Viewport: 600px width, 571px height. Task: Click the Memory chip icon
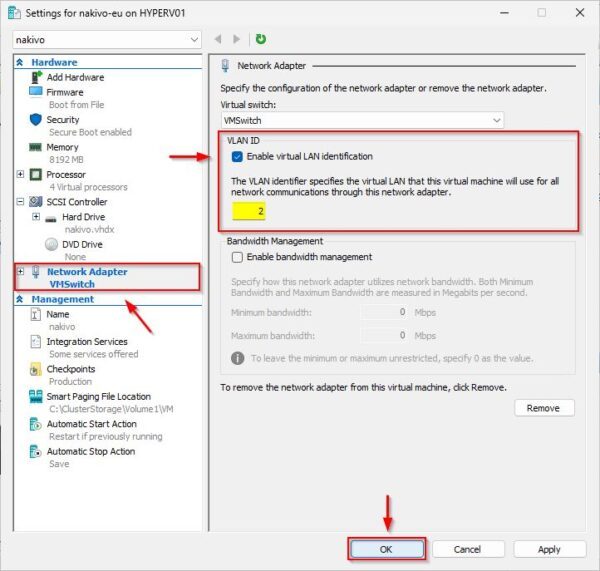pyautogui.click(x=36, y=147)
